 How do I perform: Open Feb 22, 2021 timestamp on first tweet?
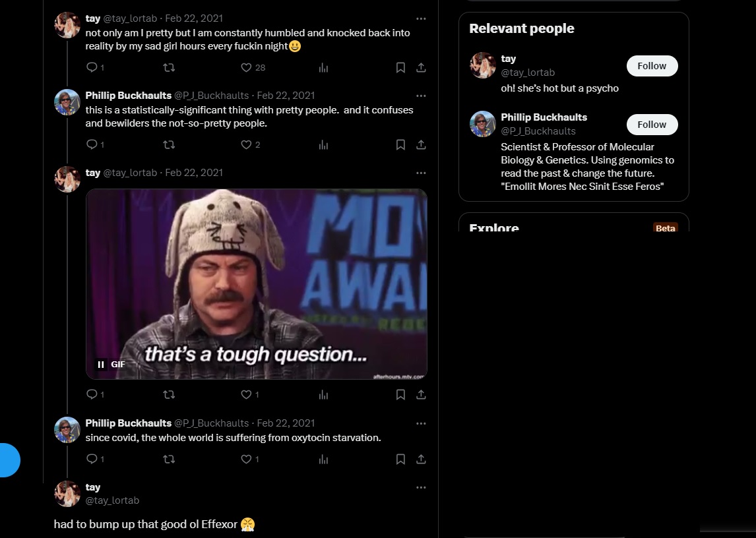click(x=194, y=18)
